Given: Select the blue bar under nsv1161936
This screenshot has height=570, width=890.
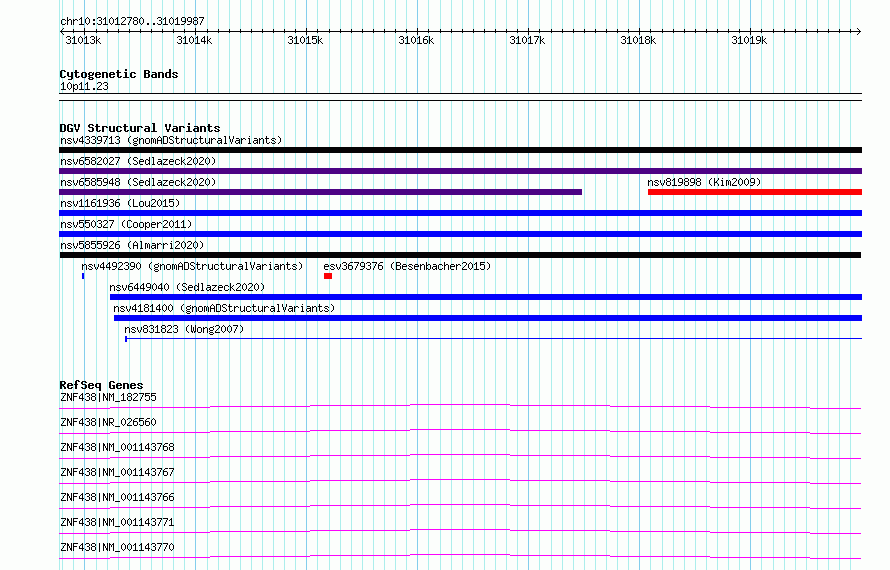Looking at the screenshot, I should pos(460,213).
